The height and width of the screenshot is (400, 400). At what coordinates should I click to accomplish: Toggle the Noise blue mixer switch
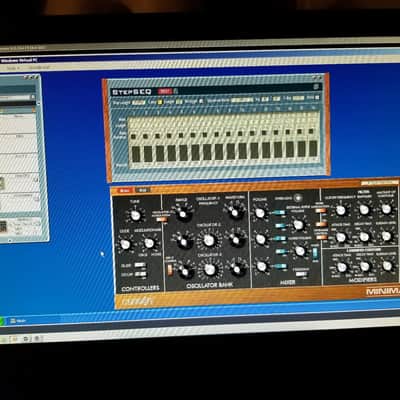click(280, 252)
